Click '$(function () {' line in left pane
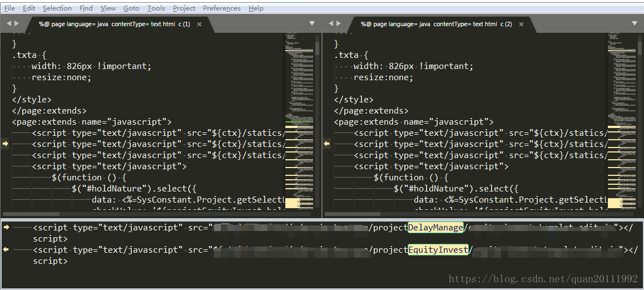The height and width of the screenshot is (290, 644). 89,178
